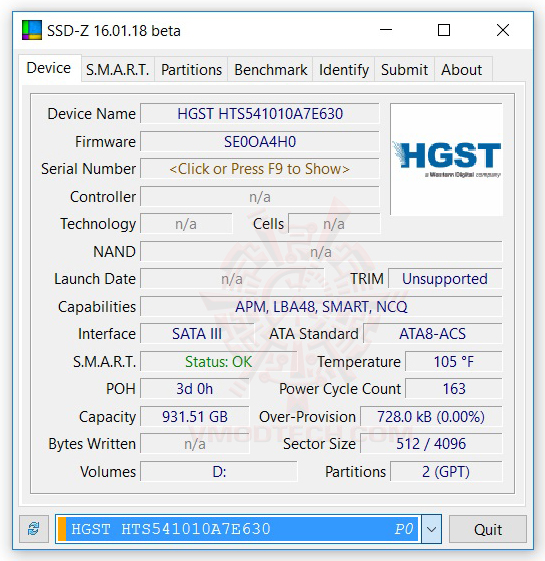This screenshot has height=561, width=545.
Task: Click Over-Provision value 728.0 kB (0.00%)
Action: coord(431,417)
